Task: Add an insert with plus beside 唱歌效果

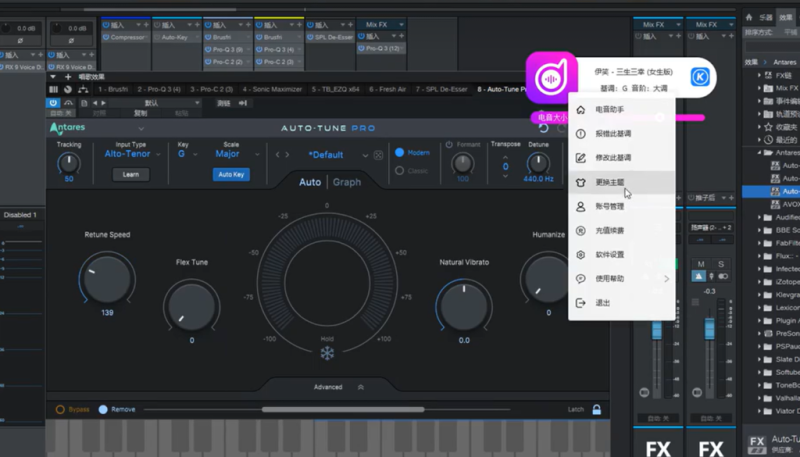Action: pyautogui.click(x=68, y=77)
